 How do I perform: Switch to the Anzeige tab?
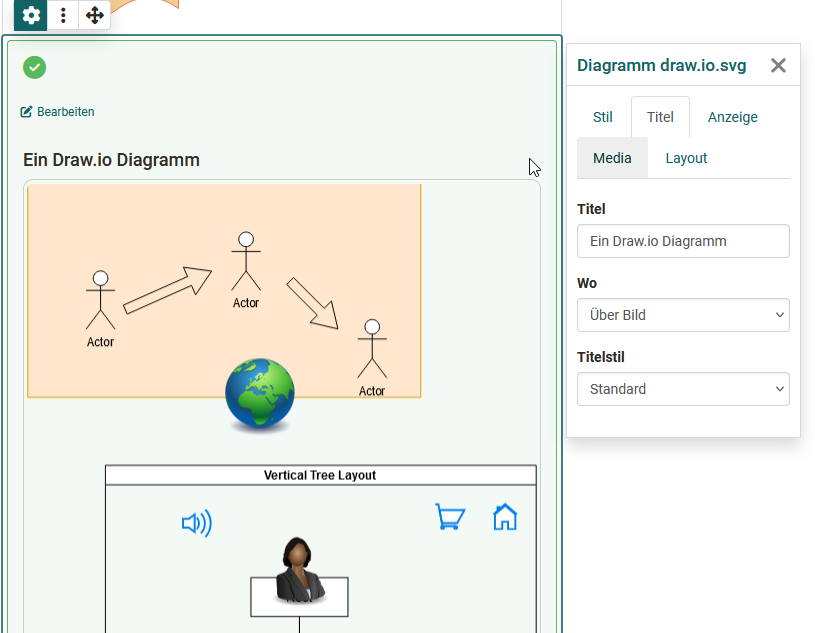tap(732, 117)
